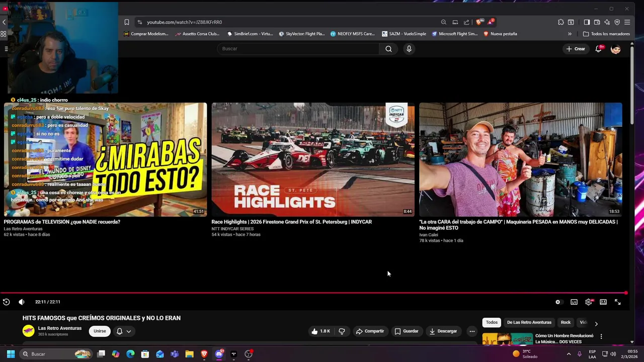This screenshot has height=362, width=644.
Task: Open the Microsoft Flight Sim... bookmark
Action: coord(455,34)
